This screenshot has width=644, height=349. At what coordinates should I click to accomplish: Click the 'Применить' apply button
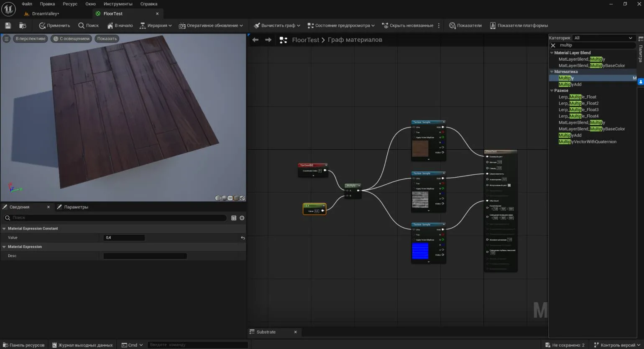click(x=54, y=25)
